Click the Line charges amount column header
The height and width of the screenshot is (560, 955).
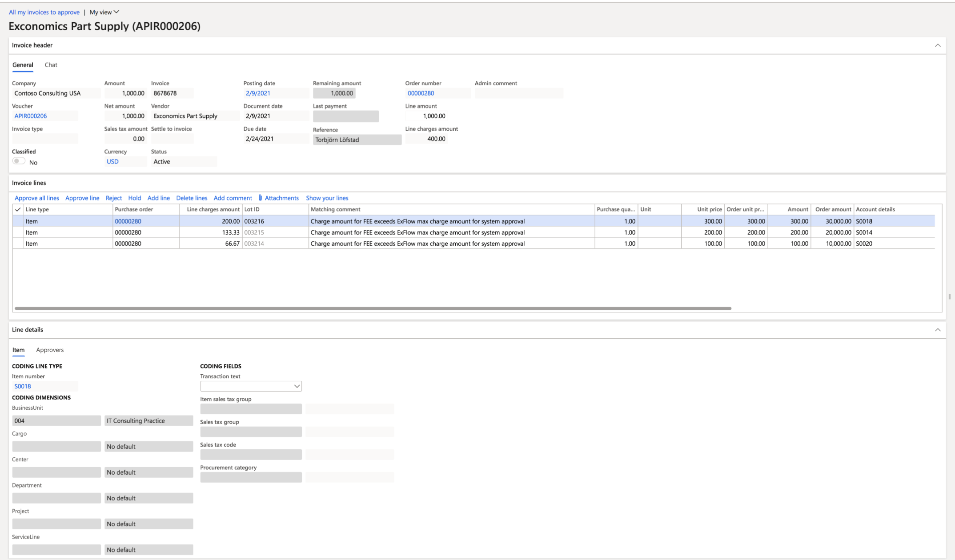point(211,209)
